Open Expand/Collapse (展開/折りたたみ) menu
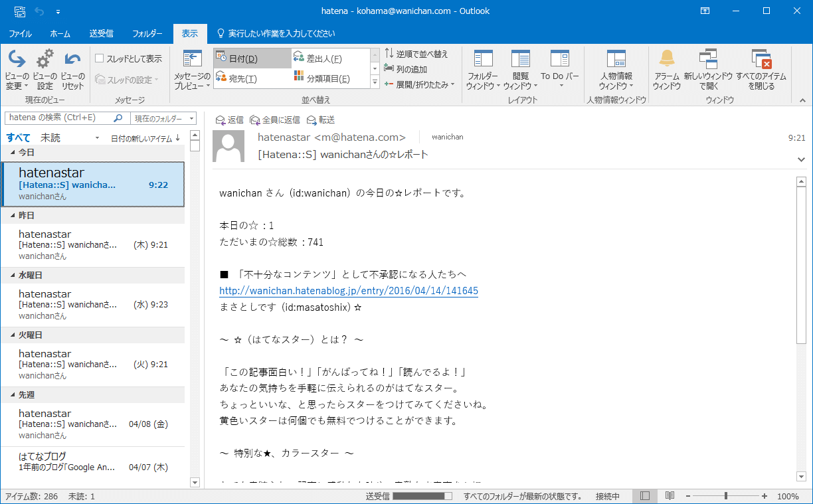 pyautogui.click(x=420, y=84)
